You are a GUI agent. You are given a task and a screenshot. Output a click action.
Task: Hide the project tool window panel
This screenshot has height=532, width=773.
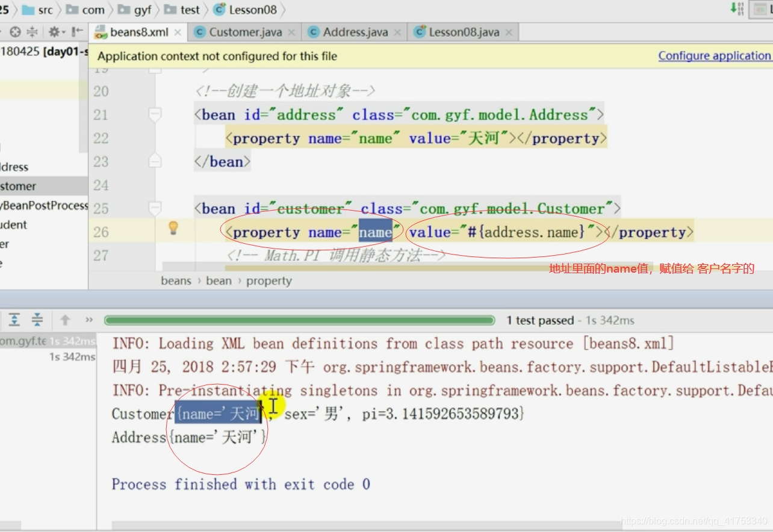pyautogui.click(x=78, y=32)
